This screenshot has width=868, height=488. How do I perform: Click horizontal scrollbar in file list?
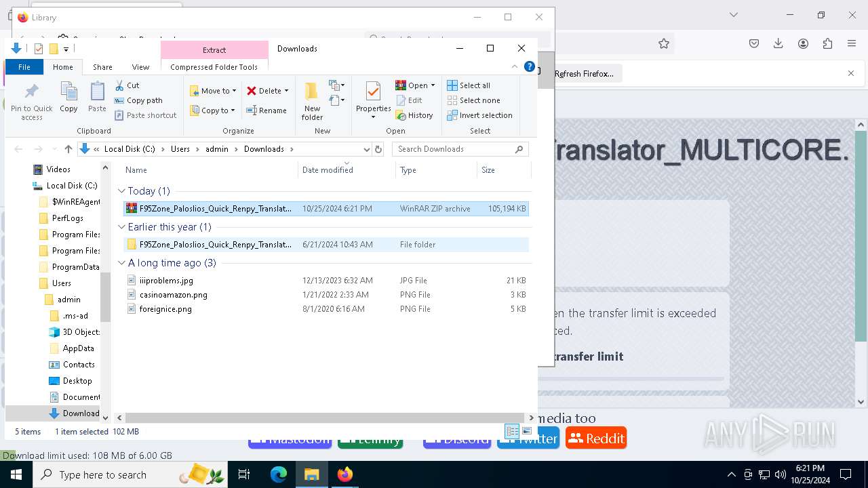point(323,418)
